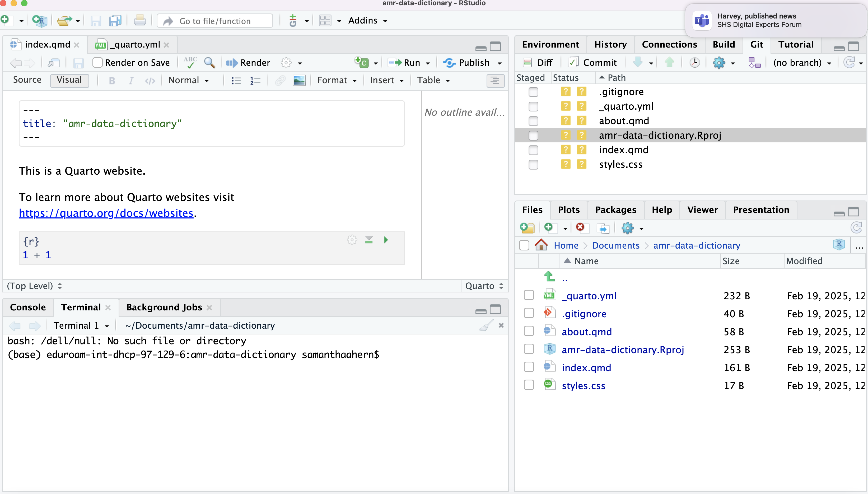Image resolution: width=868 pixels, height=494 pixels.
Task: Open the quarto.org/docs/websites link
Action: tap(106, 213)
